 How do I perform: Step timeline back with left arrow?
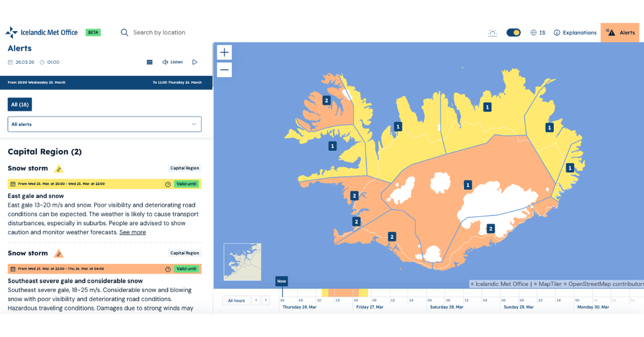click(256, 301)
